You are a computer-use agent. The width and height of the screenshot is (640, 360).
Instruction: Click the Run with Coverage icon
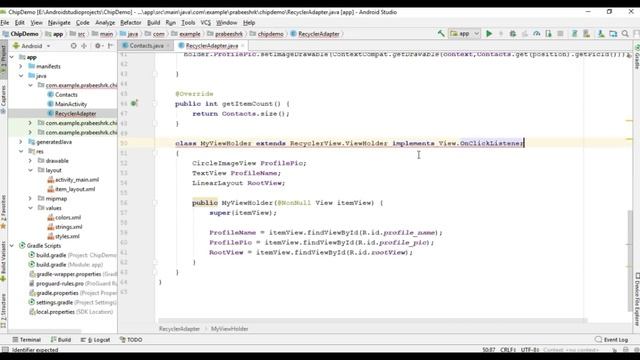coord(524,34)
